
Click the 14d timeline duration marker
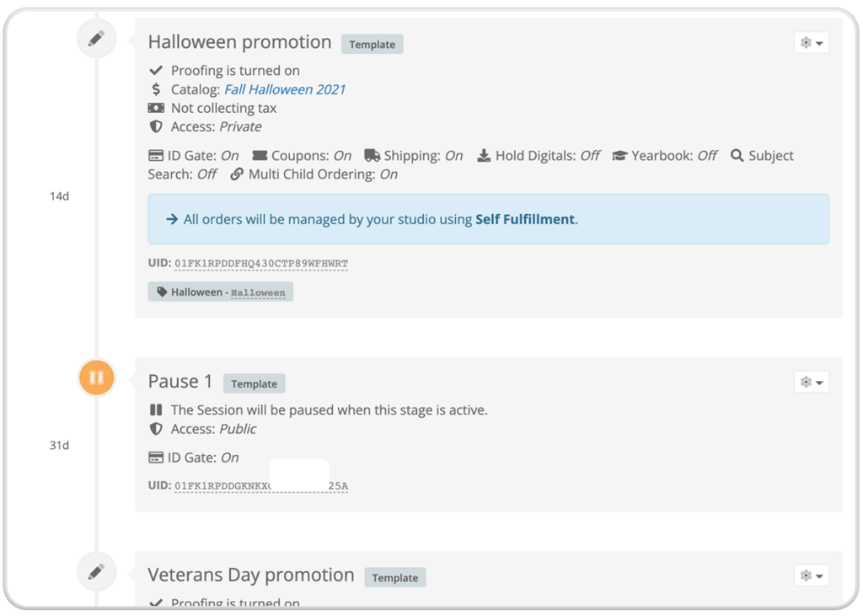60,196
